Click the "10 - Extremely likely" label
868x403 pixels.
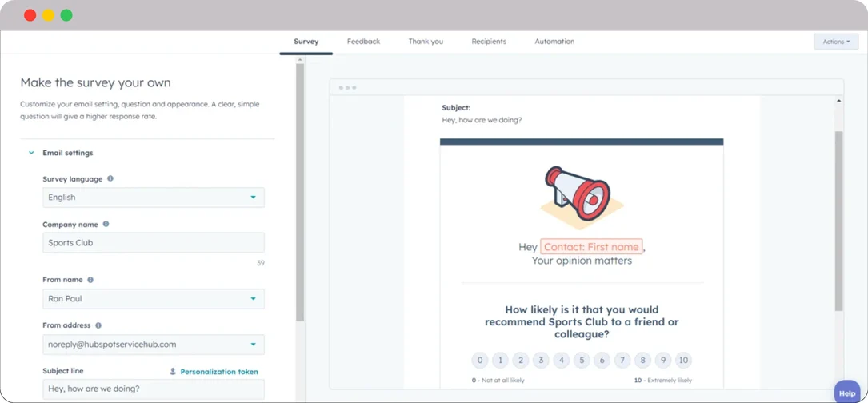(x=663, y=381)
